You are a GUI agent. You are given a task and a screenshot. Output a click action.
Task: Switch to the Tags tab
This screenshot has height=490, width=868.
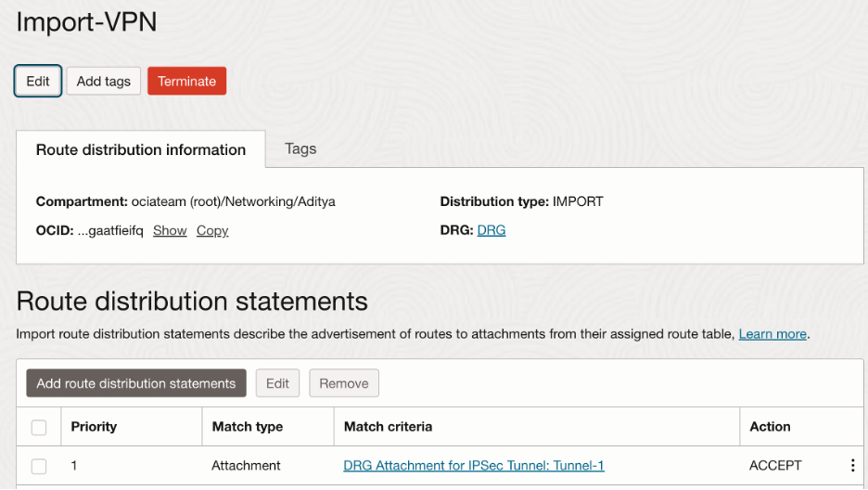tap(300, 148)
